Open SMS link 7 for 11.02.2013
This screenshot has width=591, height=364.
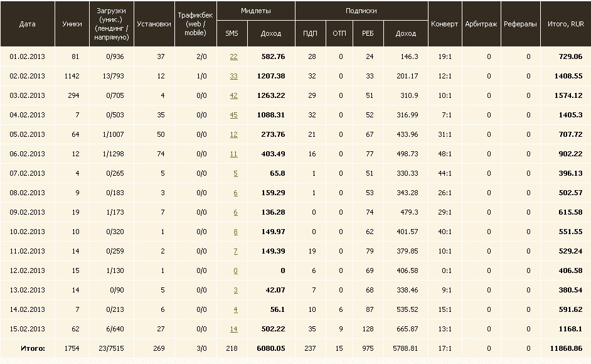point(235,251)
